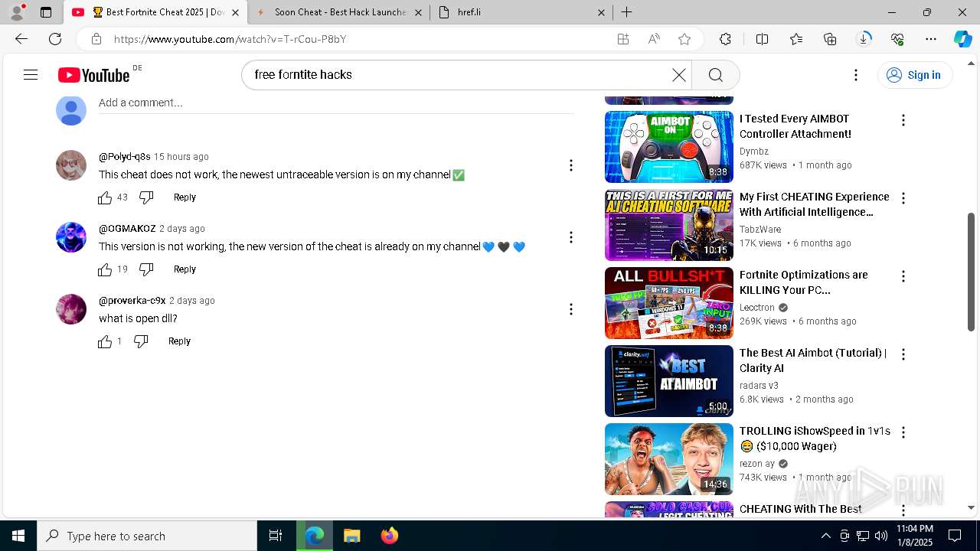Image resolution: width=980 pixels, height=551 pixels.
Task: Open Task View on the taskbar
Action: [276, 536]
